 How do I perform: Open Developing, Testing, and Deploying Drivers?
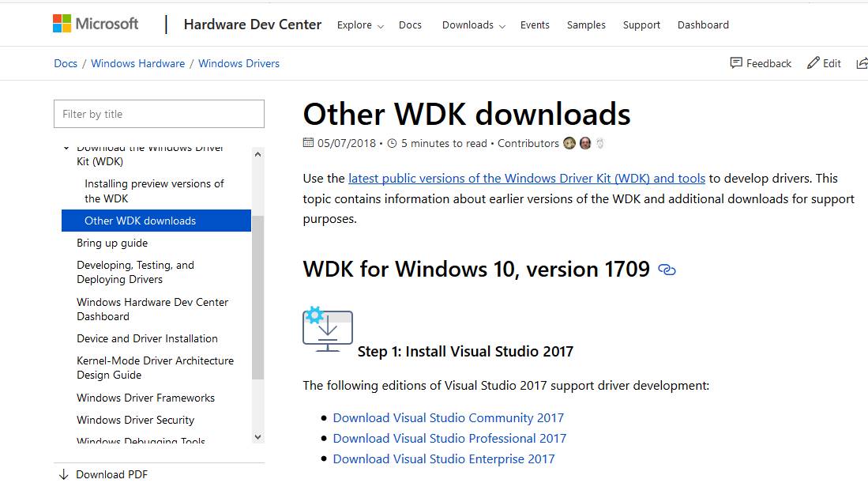click(136, 273)
